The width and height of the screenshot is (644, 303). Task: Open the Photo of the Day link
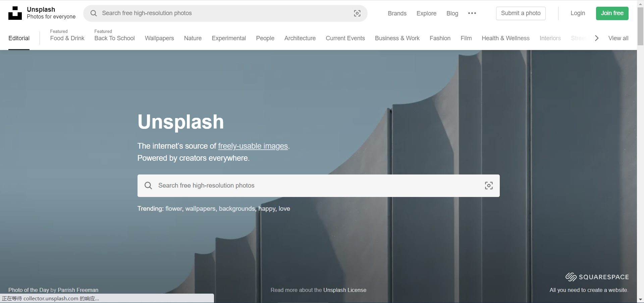click(x=29, y=290)
